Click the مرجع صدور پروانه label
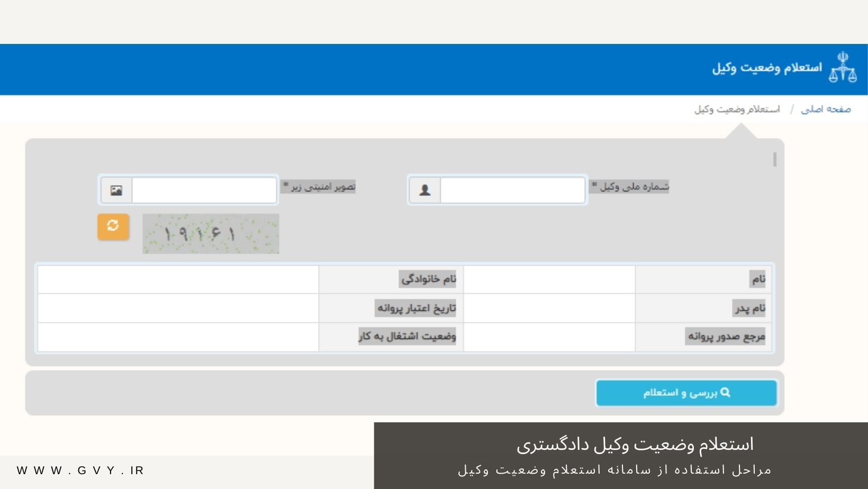Image resolution: width=868 pixels, height=489 pixels. (726, 337)
